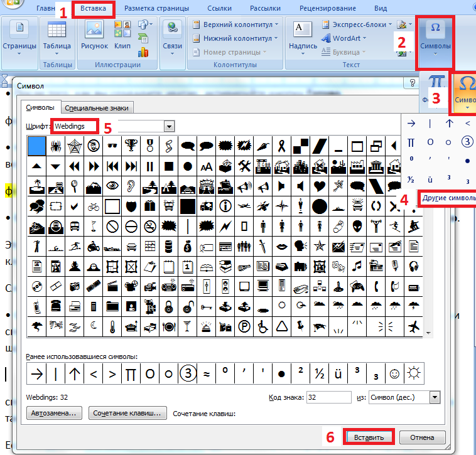Open the Вид ribbon tab
Screen dimensions: 476x455
pos(381,9)
